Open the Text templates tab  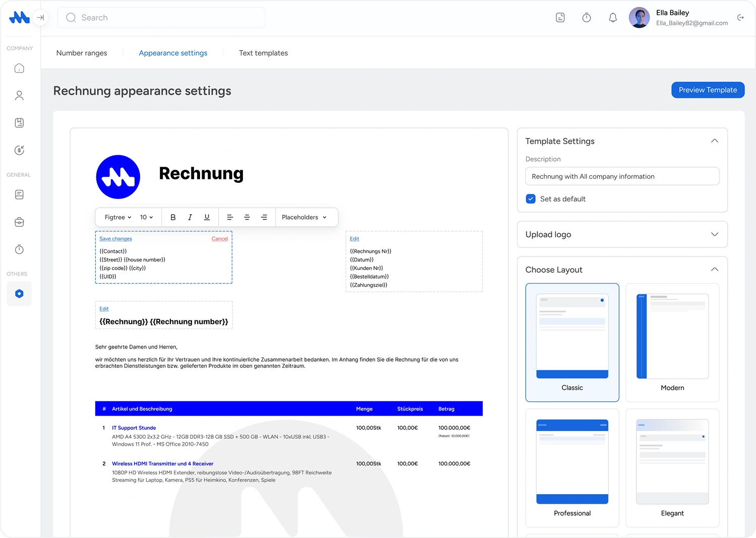tap(263, 53)
